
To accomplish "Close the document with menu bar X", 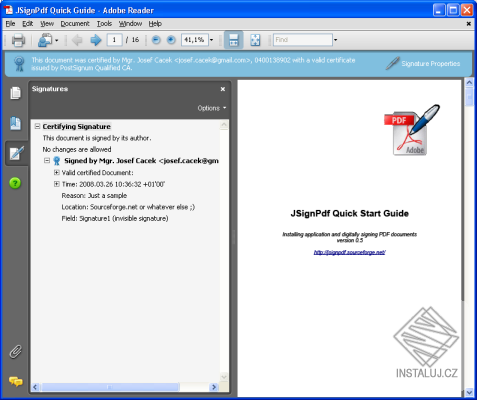I will [x=468, y=24].
